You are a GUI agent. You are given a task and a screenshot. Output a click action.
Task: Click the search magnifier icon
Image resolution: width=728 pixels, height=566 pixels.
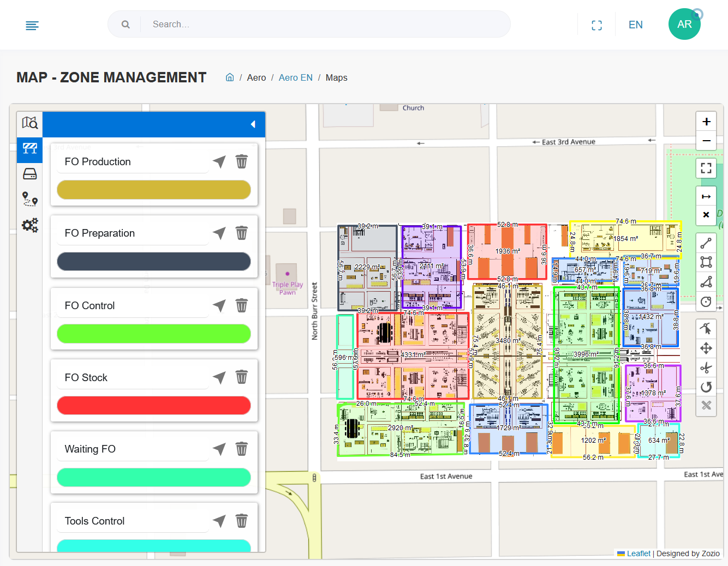pyautogui.click(x=126, y=25)
